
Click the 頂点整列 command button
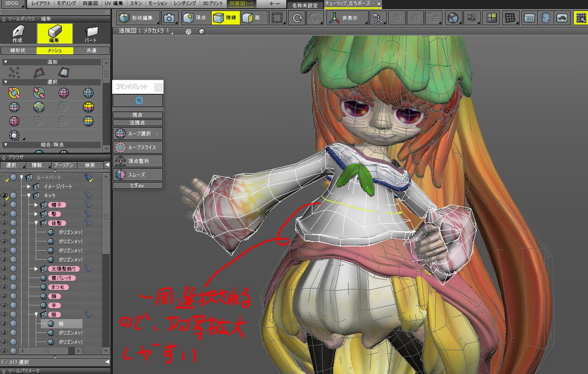pyautogui.click(x=138, y=161)
